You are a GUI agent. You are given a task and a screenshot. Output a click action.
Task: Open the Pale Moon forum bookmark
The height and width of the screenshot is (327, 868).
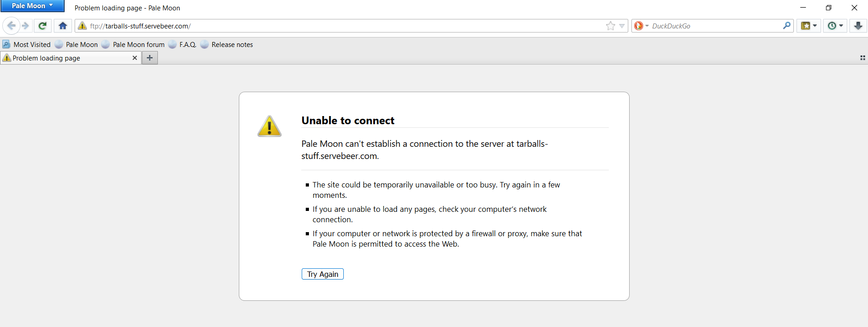[133, 44]
